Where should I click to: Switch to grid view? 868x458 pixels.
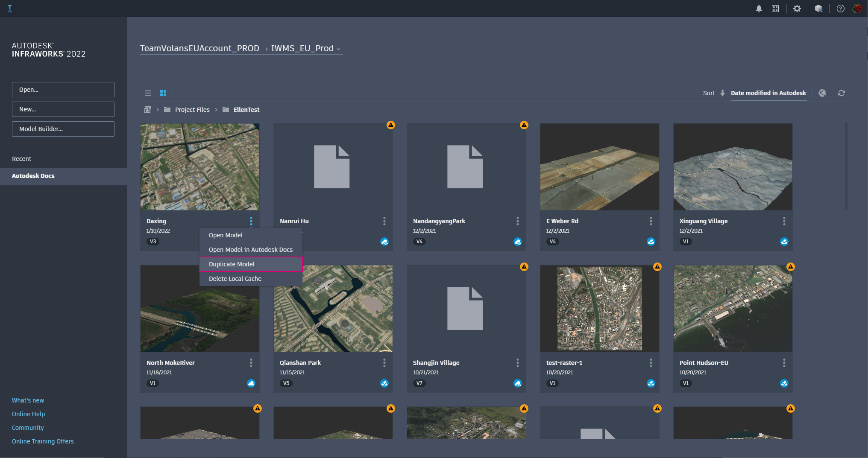tap(163, 93)
